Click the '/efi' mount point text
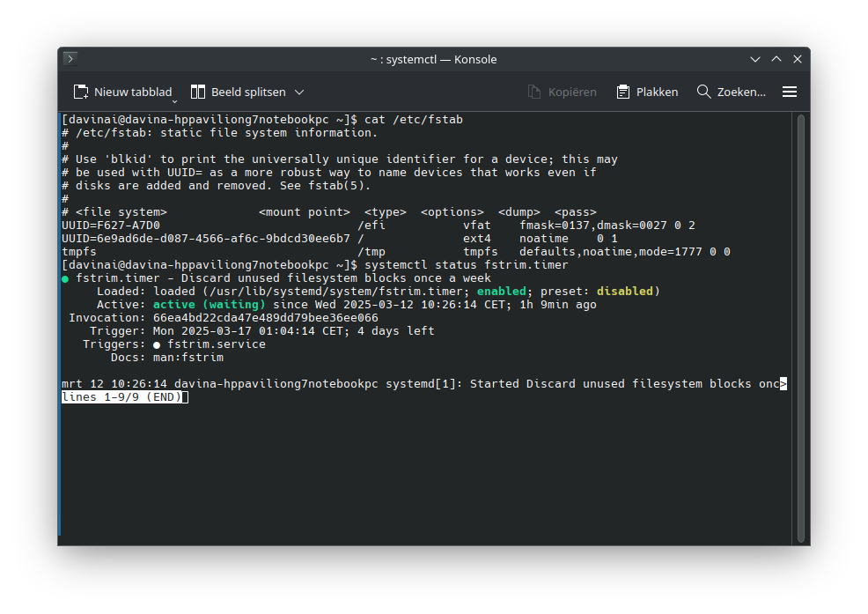The image size is (868, 614). coord(371,226)
